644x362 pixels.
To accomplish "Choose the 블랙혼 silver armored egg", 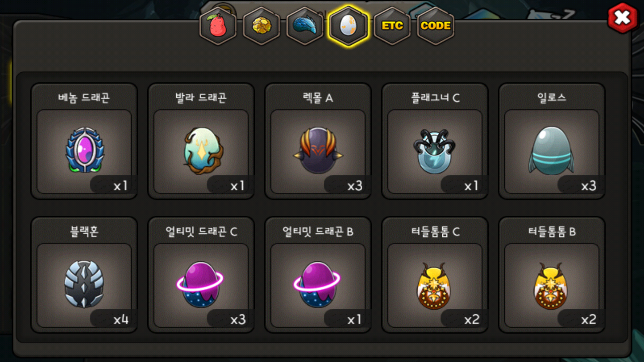I will tap(84, 284).
